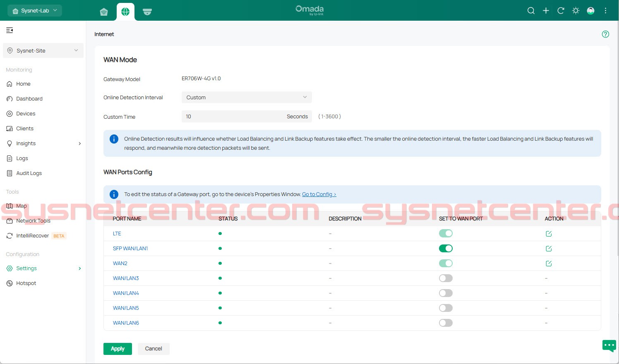This screenshot has width=619, height=364.
Task: Toggle the light/dark theme sun icon
Action: (576, 11)
